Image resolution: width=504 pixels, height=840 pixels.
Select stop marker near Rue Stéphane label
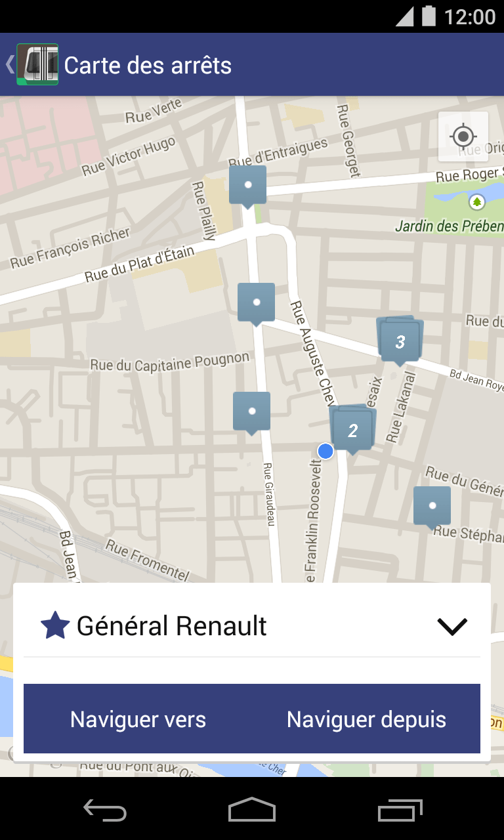coord(432,506)
